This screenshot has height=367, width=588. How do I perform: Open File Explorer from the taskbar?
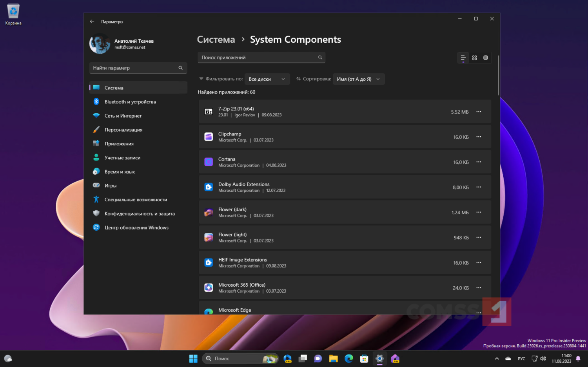point(333,358)
